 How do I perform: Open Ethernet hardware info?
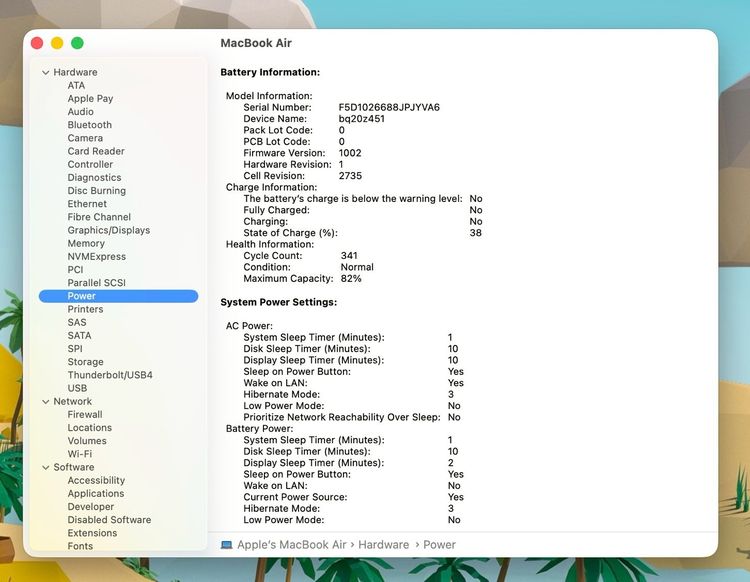87,204
